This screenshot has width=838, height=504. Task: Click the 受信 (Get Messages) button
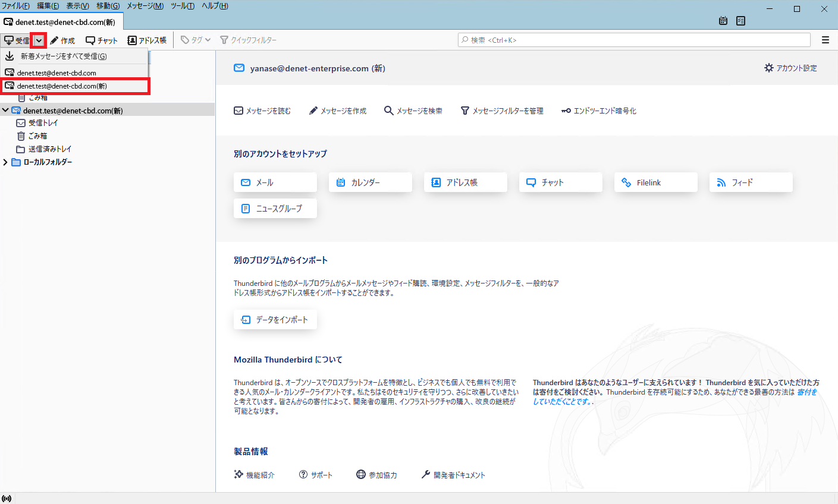pyautogui.click(x=16, y=40)
